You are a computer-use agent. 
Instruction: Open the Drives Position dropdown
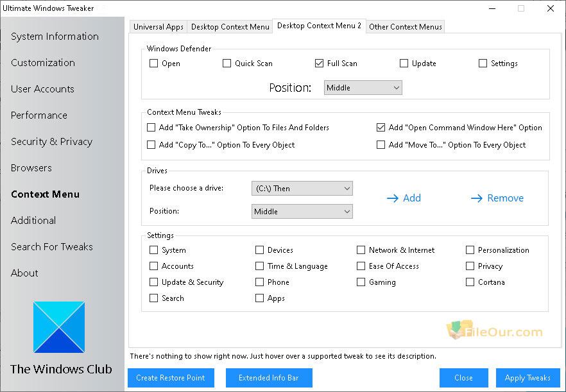click(302, 212)
